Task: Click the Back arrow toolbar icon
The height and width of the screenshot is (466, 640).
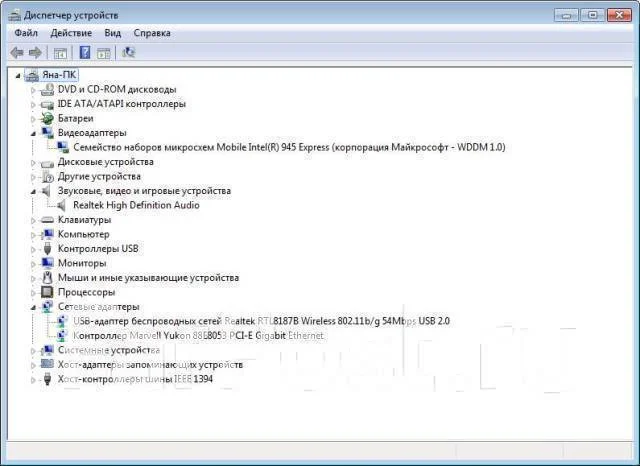Action: 17,52
